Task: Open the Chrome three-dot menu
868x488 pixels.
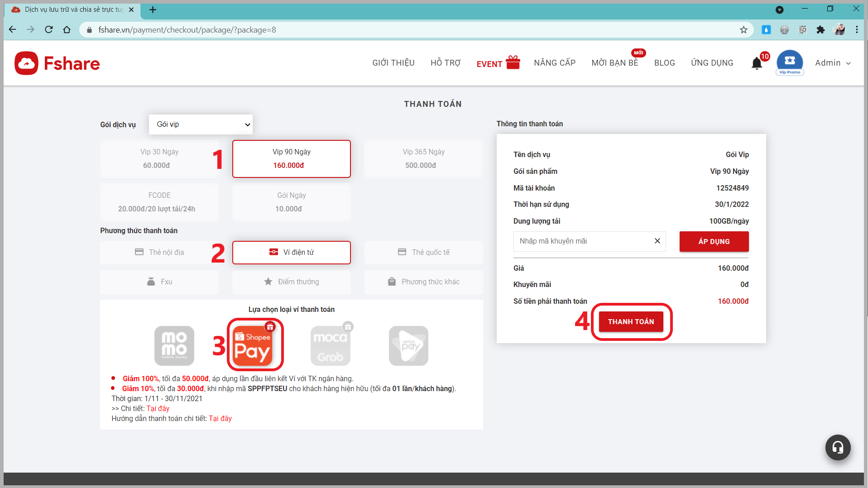Action: 857,30
